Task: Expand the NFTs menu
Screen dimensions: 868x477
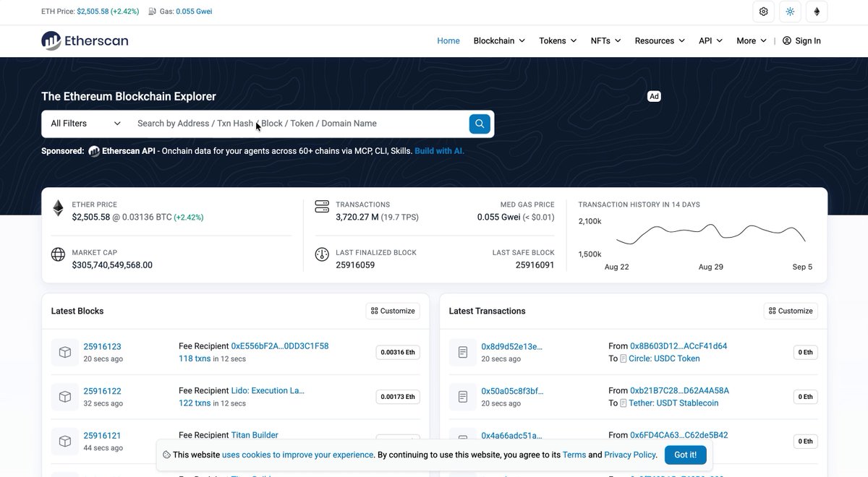Action: coord(605,41)
